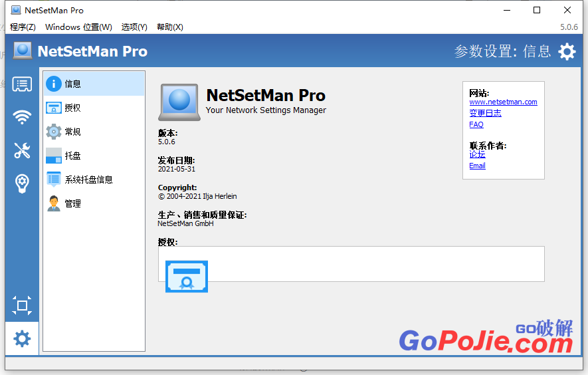The image size is (588, 375).
Task: Select the 系统托盘信息 settings category
Action: click(94, 180)
